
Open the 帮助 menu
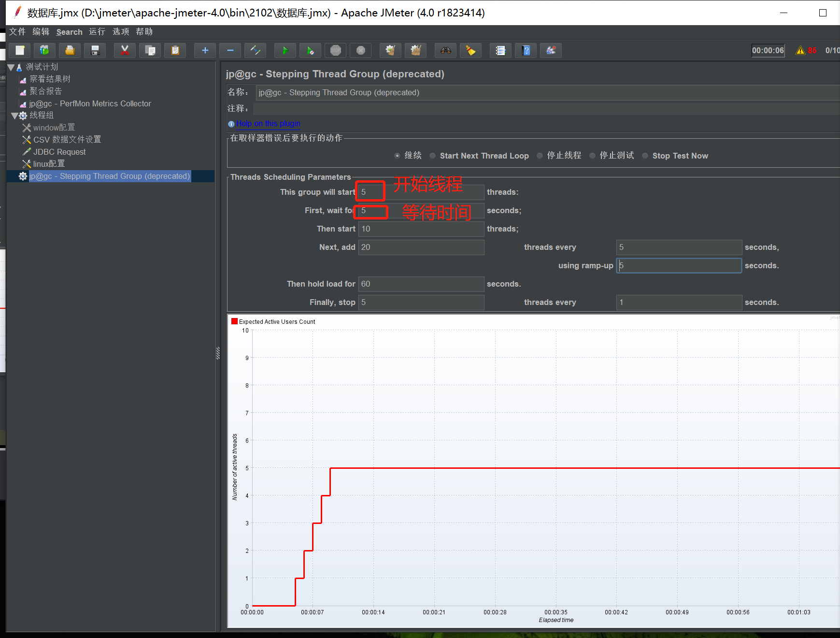(144, 31)
